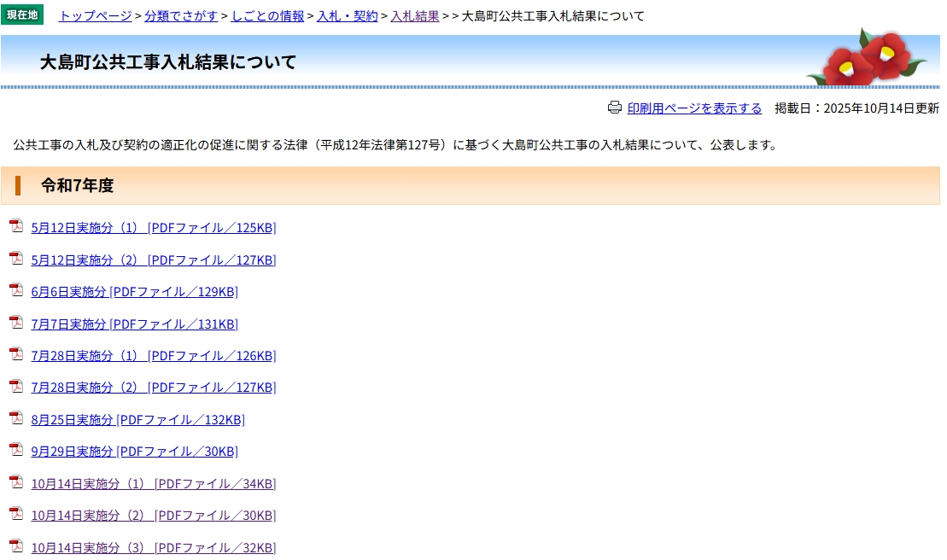Screen dimensions: 947x560
Task: Download 10月14日実施分（1） PDF
Action: [x=154, y=484]
